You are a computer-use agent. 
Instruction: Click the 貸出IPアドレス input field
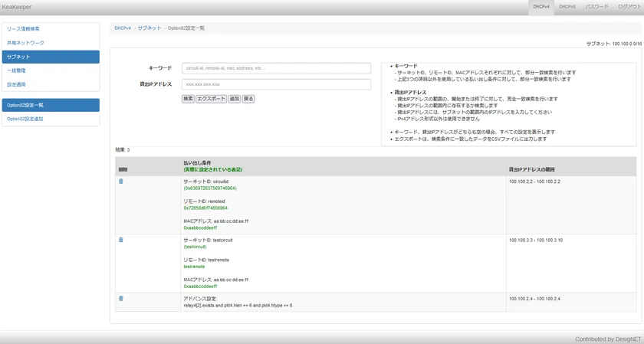276,84
